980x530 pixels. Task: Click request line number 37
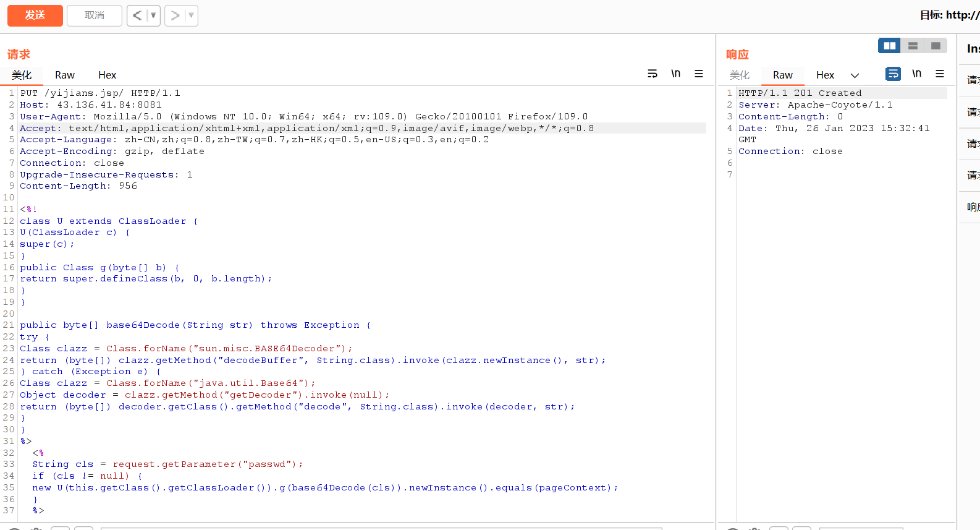pyautogui.click(x=9, y=511)
